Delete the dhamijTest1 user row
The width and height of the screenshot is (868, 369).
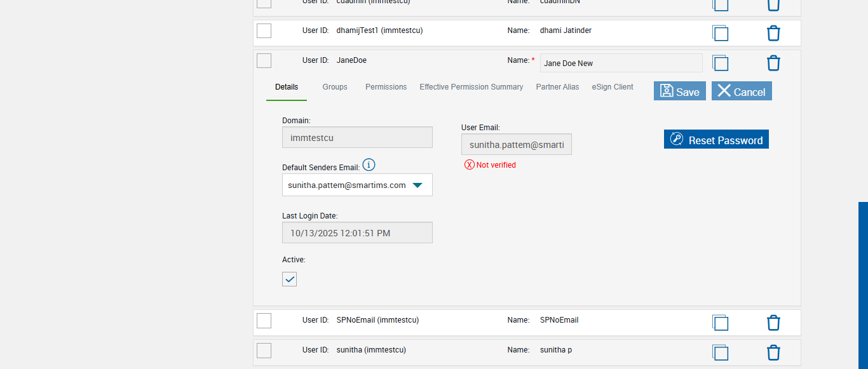tap(773, 33)
